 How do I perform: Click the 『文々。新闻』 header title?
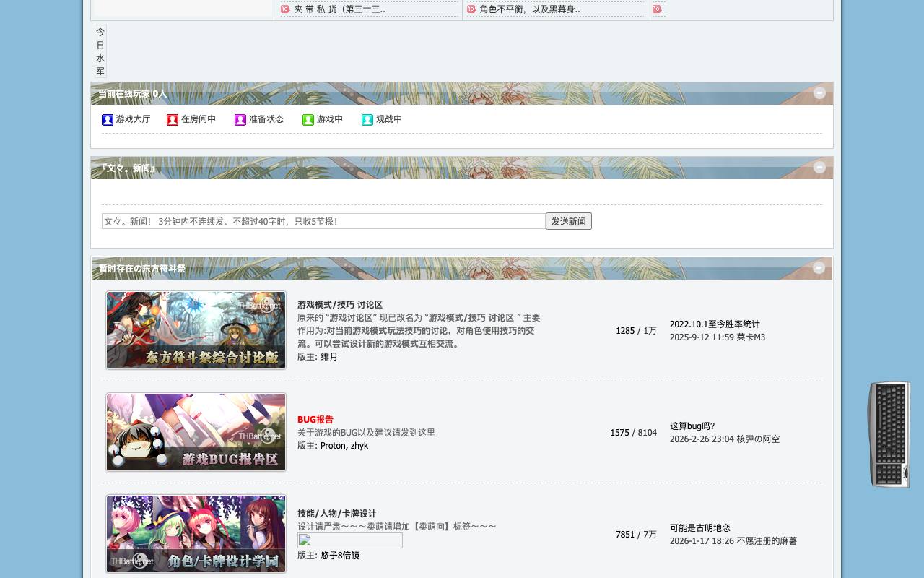tap(127, 168)
